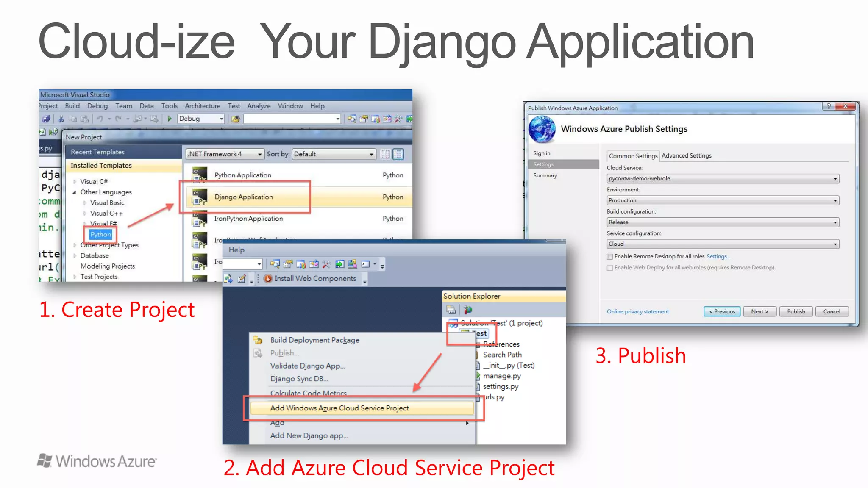The height and width of the screenshot is (488, 868).
Task: Collapse the Other Languages tree node
Action: click(x=75, y=192)
